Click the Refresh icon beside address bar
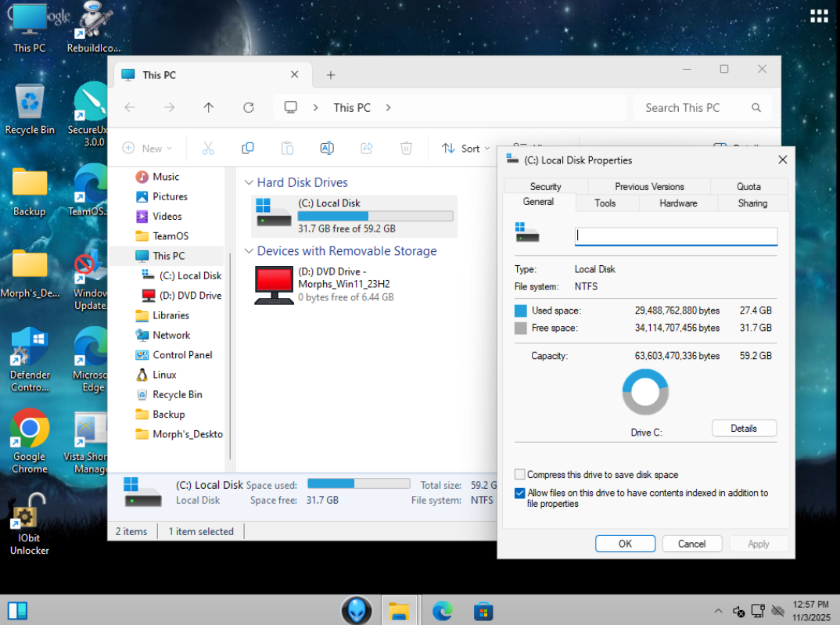The image size is (840, 625). [249, 108]
